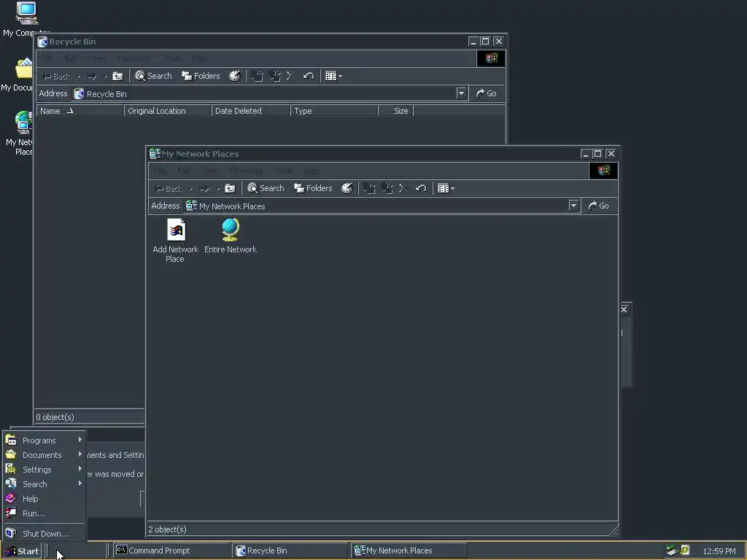Click network connection tray icon
Image resolution: width=747 pixels, height=560 pixels.
672,551
